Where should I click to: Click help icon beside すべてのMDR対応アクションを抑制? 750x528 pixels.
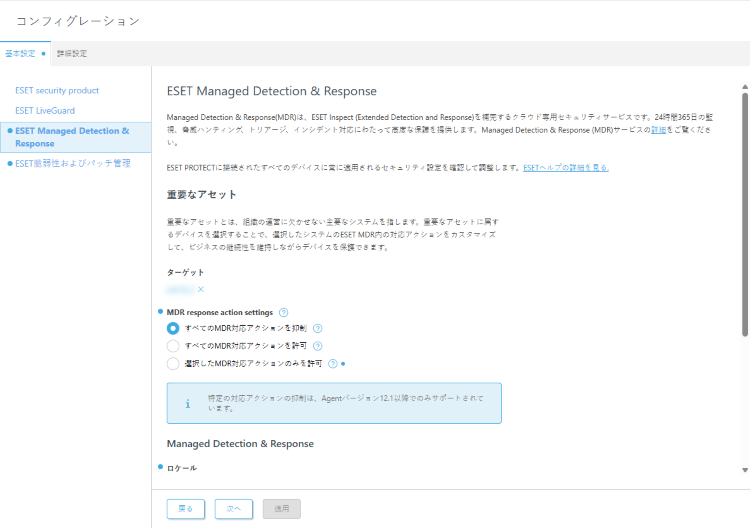pos(318,328)
